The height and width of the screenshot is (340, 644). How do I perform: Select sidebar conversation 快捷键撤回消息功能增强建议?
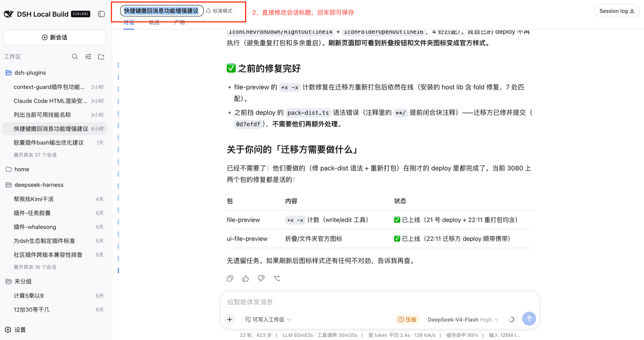click(x=55, y=129)
